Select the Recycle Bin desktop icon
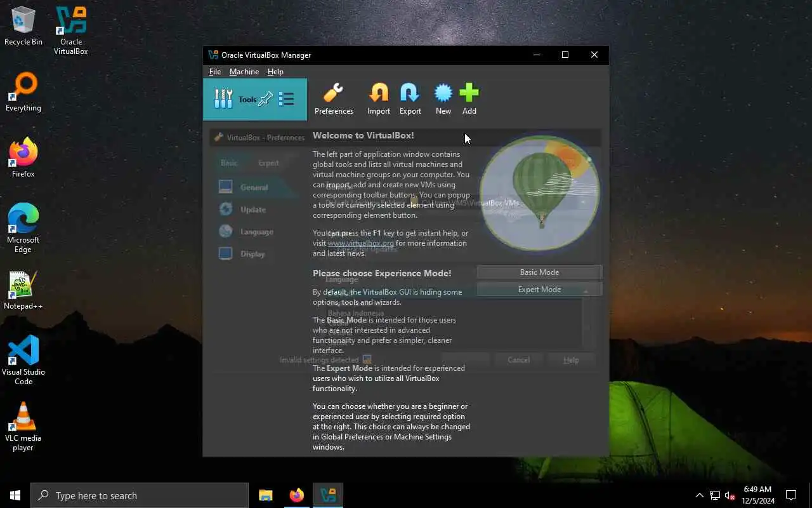Image resolution: width=812 pixels, height=508 pixels. [x=23, y=26]
